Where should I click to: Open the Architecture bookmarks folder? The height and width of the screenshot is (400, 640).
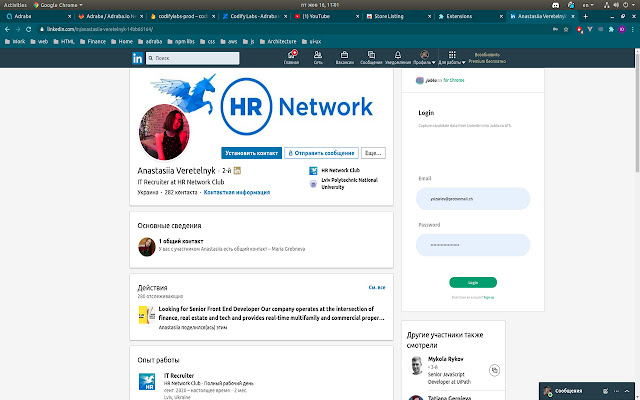tap(278, 42)
